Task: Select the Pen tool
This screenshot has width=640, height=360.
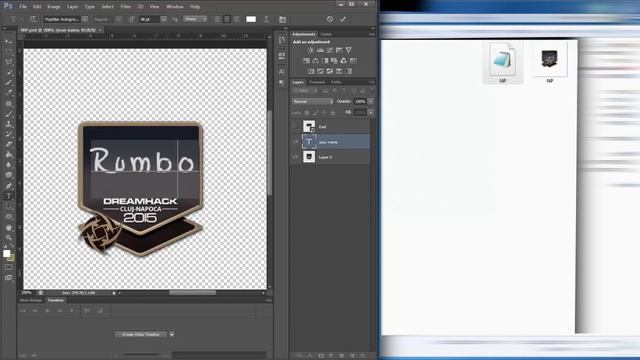Action: click(x=9, y=186)
